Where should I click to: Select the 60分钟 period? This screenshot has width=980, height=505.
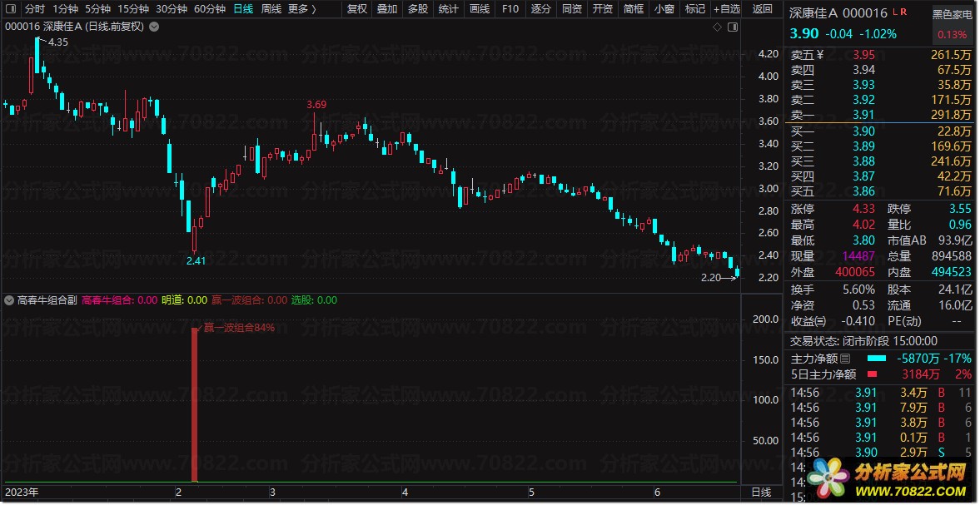coord(209,9)
